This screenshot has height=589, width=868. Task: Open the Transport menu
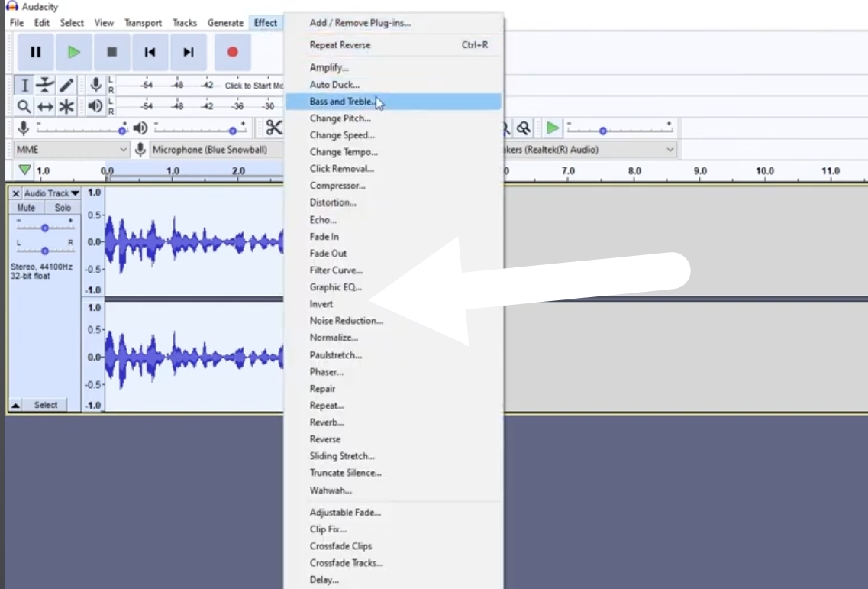pyautogui.click(x=143, y=23)
